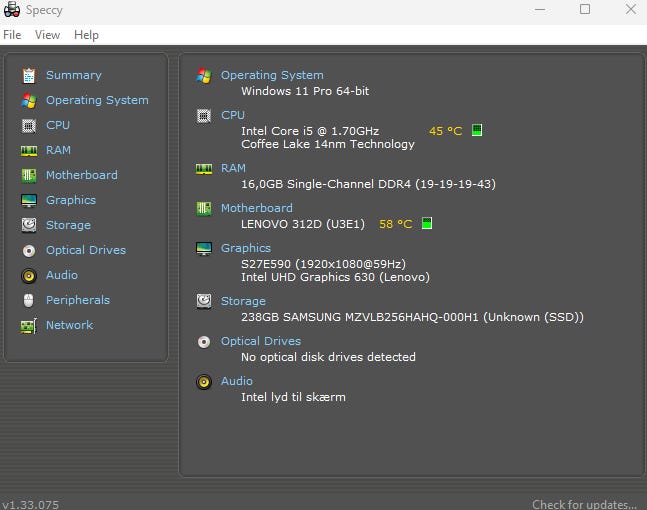The image size is (647, 510).
Task: Minimize the Speccy window
Action: point(540,9)
